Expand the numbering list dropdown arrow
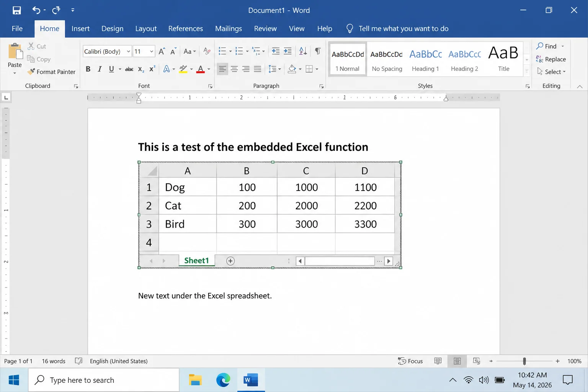The width and height of the screenshot is (588, 392). 247,51
